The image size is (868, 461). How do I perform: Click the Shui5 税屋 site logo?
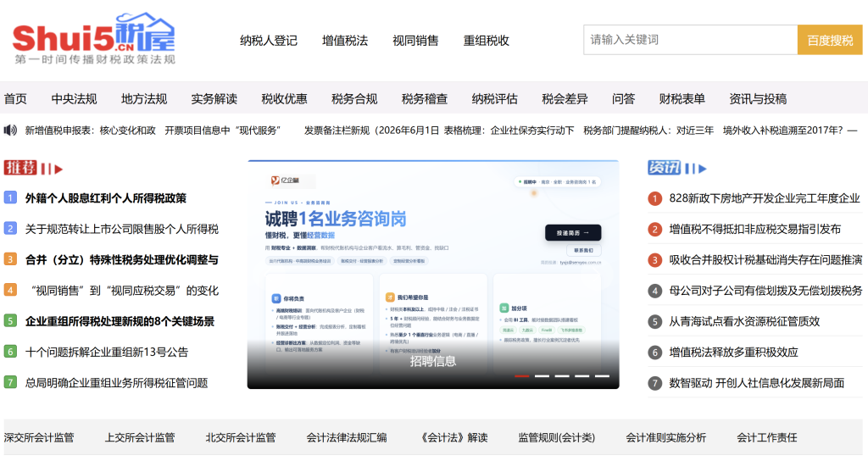93,39
